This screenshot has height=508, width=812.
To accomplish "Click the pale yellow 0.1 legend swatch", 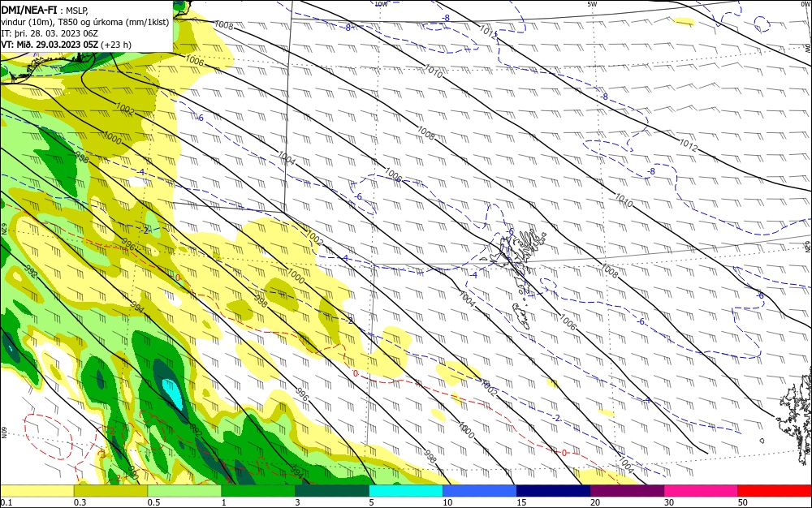I will [37, 491].
